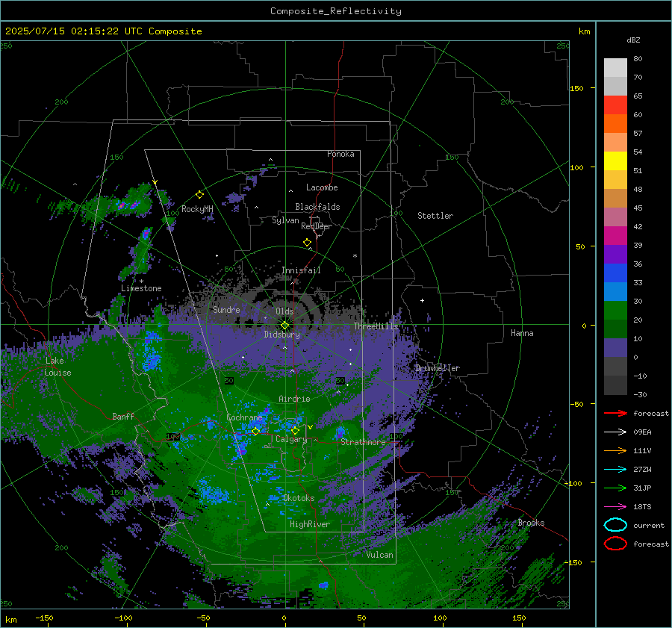Screen dimensions: 672x628
Task: Click the white asterisk marker above Limestone
Action: [x=141, y=282]
